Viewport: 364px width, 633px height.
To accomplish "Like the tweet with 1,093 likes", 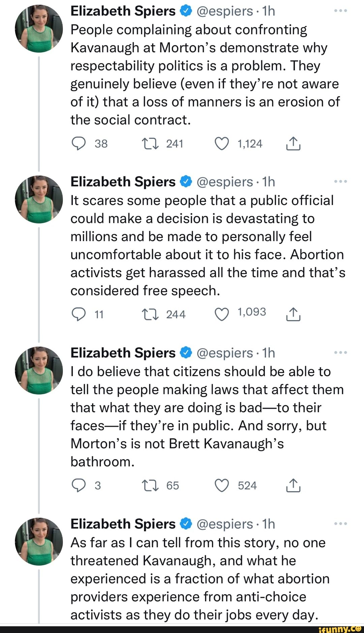I will coord(221,315).
